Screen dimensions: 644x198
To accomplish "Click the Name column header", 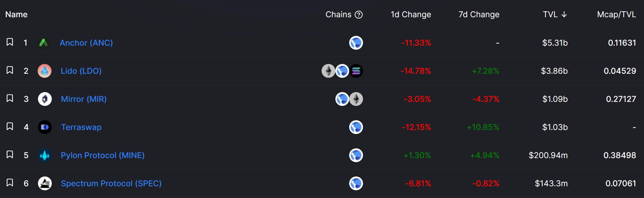I will (16, 15).
